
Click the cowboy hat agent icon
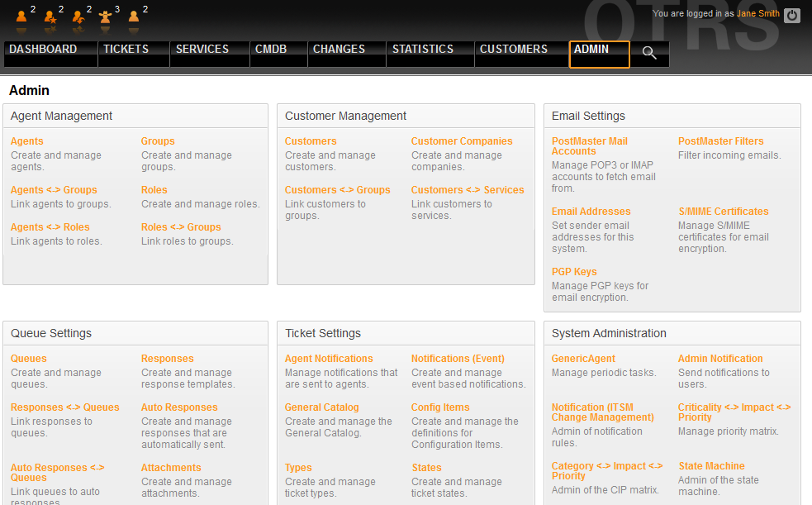(106, 16)
